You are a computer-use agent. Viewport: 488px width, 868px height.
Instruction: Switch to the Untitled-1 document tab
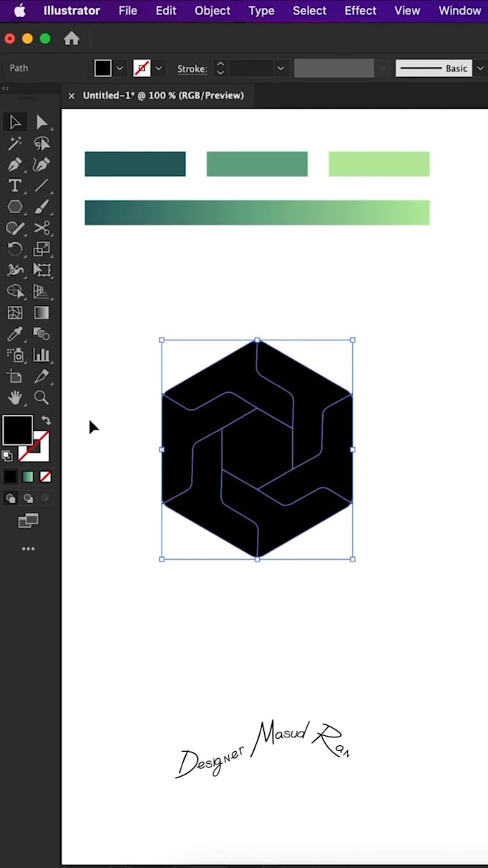pyautogui.click(x=163, y=95)
